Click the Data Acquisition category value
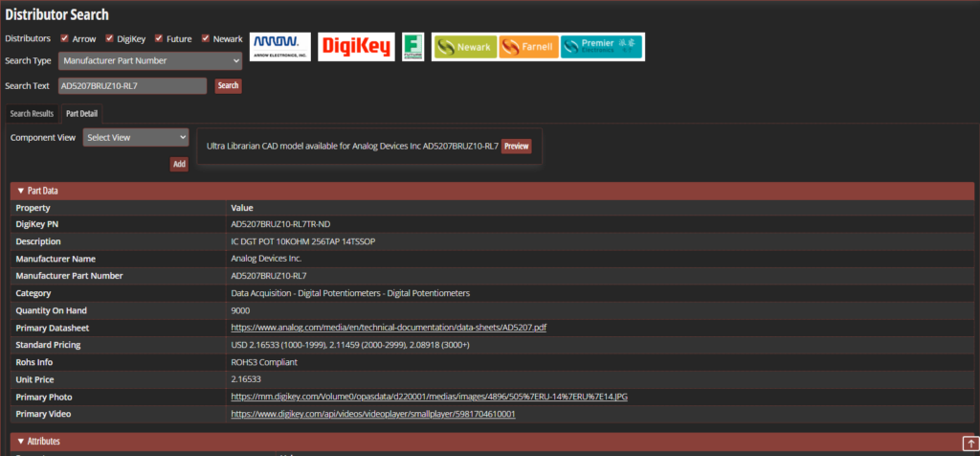Image resolution: width=980 pixels, height=456 pixels. click(x=350, y=293)
